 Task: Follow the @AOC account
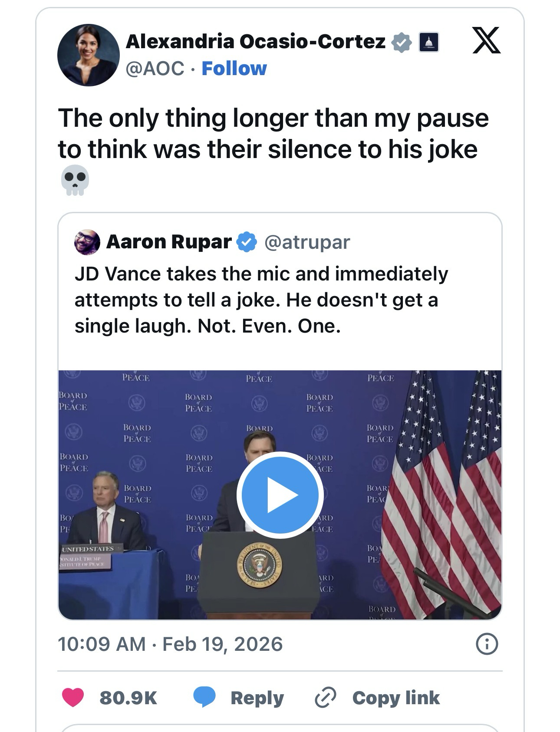coord(234,69)
